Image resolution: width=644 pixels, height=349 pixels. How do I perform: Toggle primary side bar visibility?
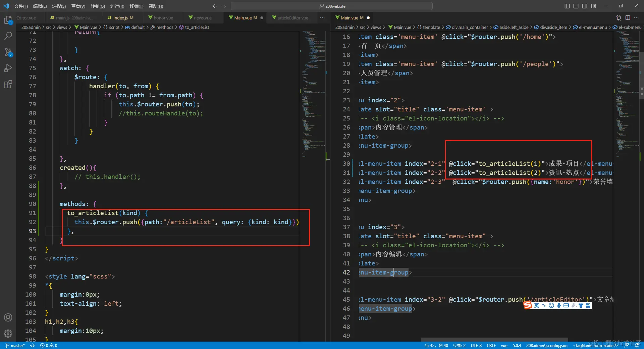[x=567, y=6]
